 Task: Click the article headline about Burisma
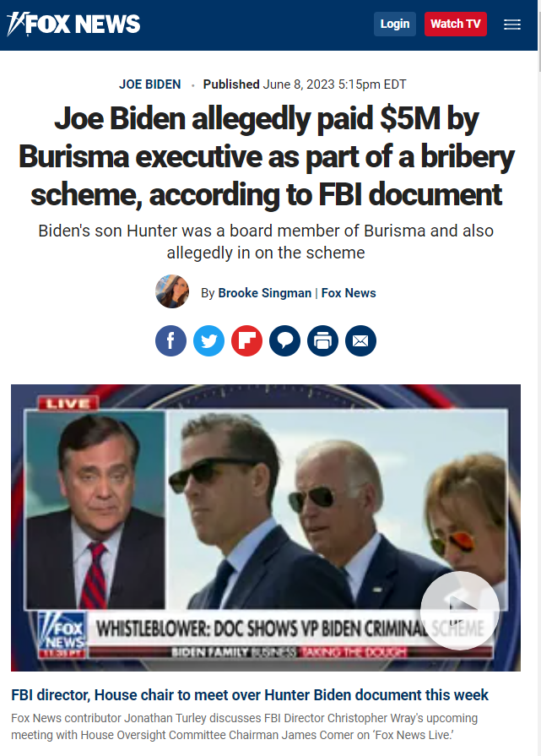point(266,157)
